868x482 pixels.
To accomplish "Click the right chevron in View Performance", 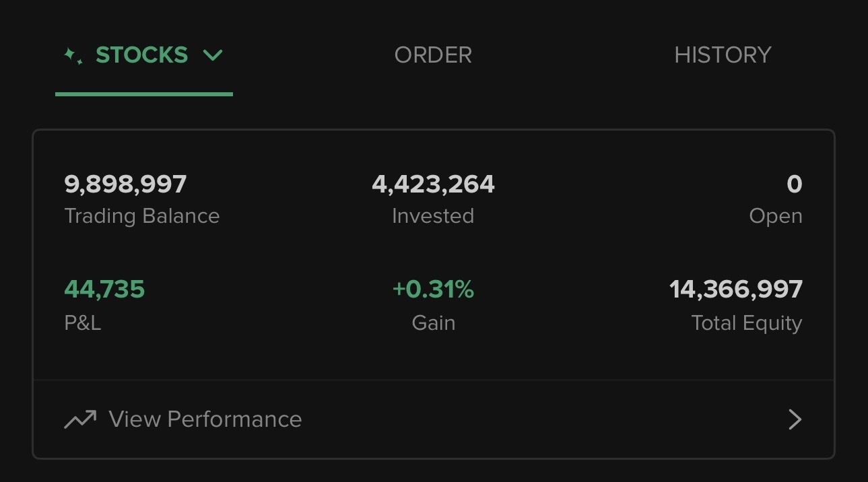I will pyautogui.click(x=795, y=419).
